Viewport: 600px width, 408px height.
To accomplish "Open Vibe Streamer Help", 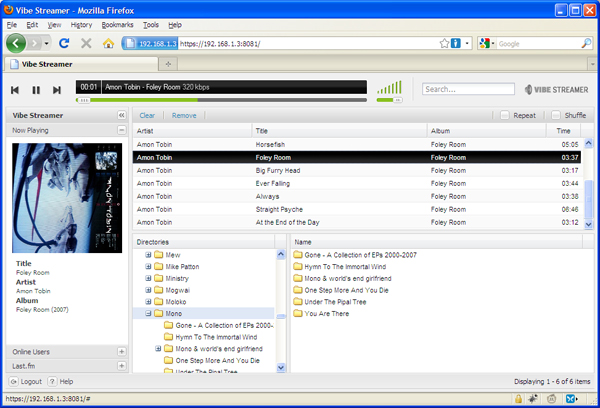I will 60,382.
